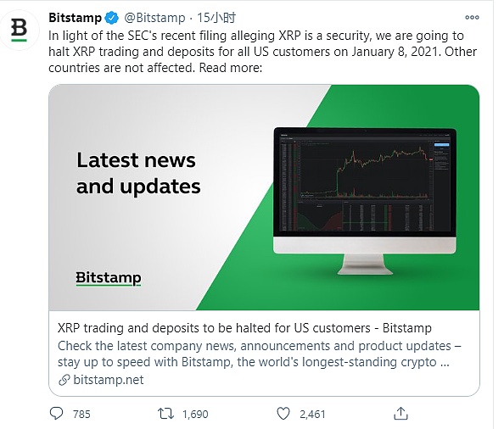The width and height of the screenshot is (504, 429).
Task: Open the tweet's three-dot more menu
Action: (472, 17)
